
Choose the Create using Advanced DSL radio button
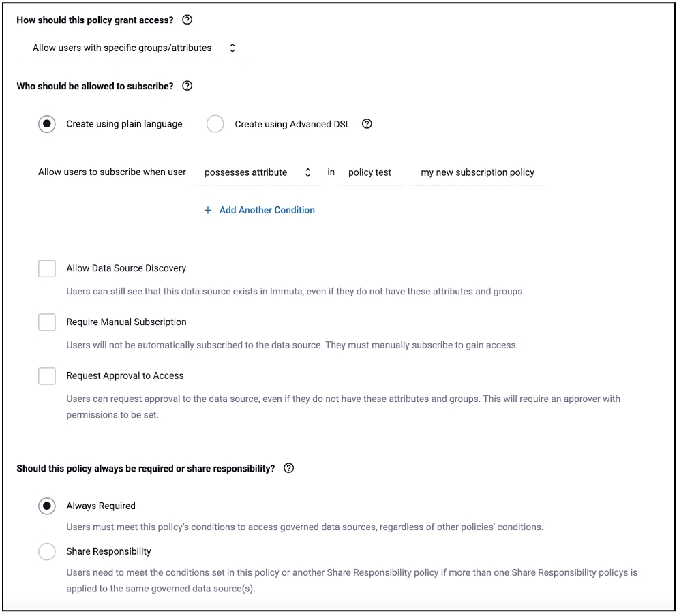(x=215, y=125)
